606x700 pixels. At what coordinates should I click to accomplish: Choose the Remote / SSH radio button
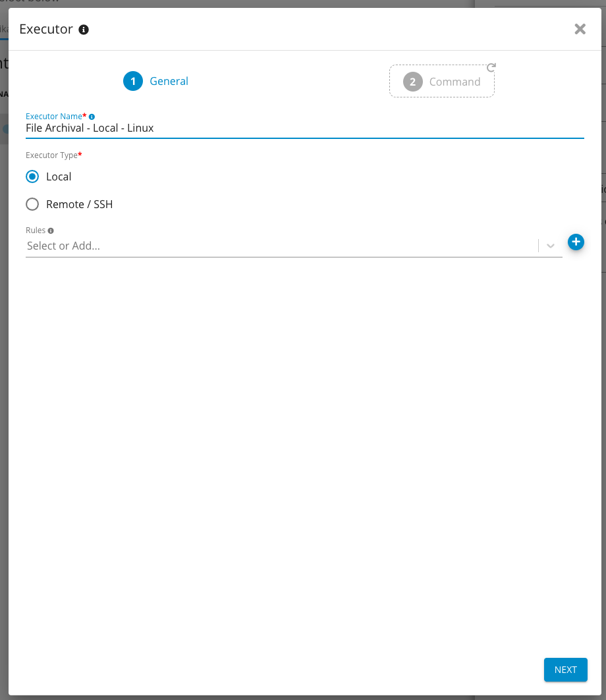32,204
